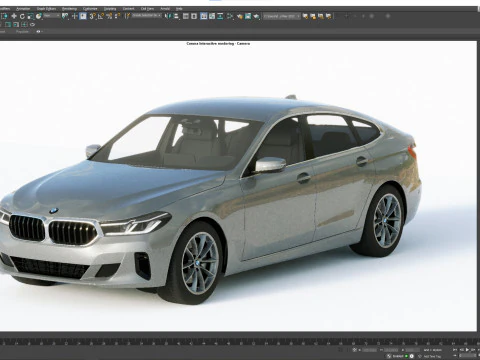Click first render icon after preset dropdown
Viewport: 480px width, 360px height.
(305, 16)
